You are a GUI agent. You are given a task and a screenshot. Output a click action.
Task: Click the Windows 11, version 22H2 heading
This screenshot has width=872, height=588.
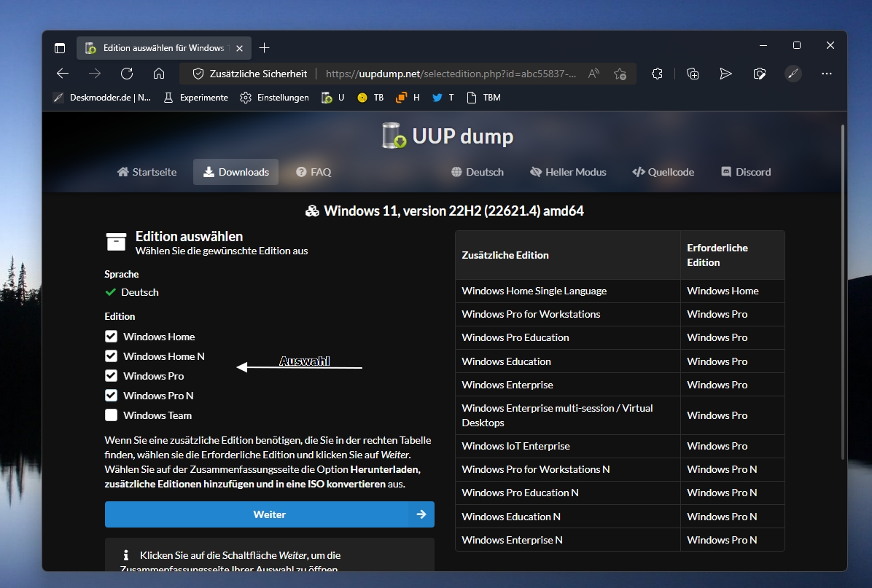pyautogui.click(x=445, y=211)
